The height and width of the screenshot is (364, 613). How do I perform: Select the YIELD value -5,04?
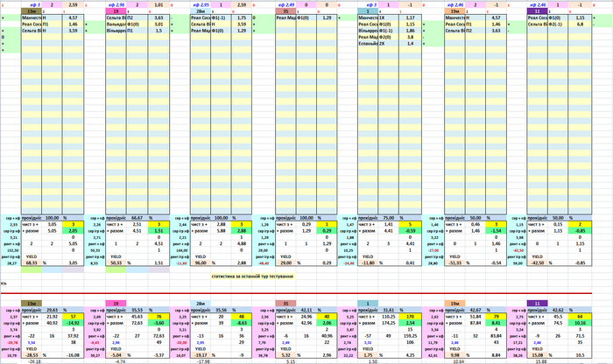[x=116, y=355]
